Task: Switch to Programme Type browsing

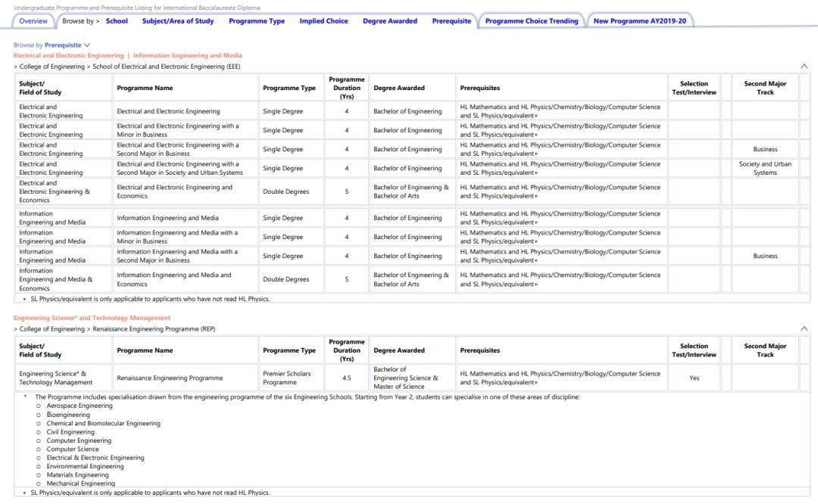Action: pyautogui.click(x=257, y=21)
